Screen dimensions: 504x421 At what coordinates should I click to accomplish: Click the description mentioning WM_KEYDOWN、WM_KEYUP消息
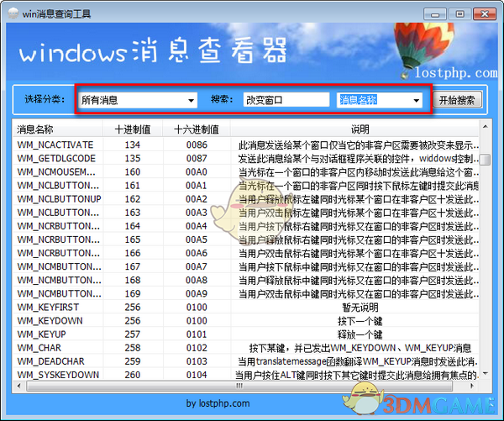tap(360, 348)
